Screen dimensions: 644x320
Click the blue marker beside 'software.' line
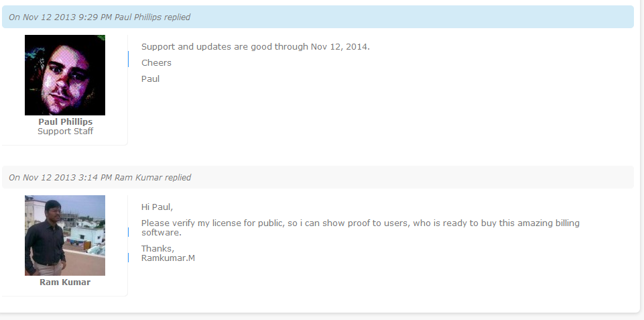[128, 232]
